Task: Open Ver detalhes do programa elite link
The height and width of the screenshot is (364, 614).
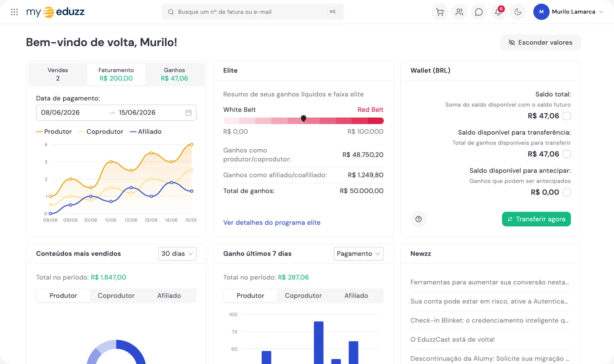Action: tap(272, 223)
